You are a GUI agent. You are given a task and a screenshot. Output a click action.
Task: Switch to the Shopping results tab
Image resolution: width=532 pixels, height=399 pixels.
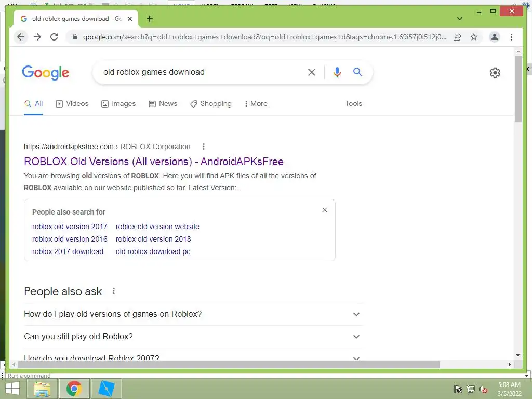pyautogui.click(x=211, y=104)
